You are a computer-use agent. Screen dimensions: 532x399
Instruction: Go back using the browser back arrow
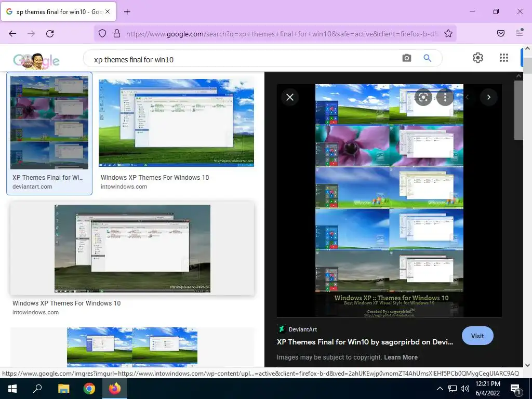pos(12,34)
